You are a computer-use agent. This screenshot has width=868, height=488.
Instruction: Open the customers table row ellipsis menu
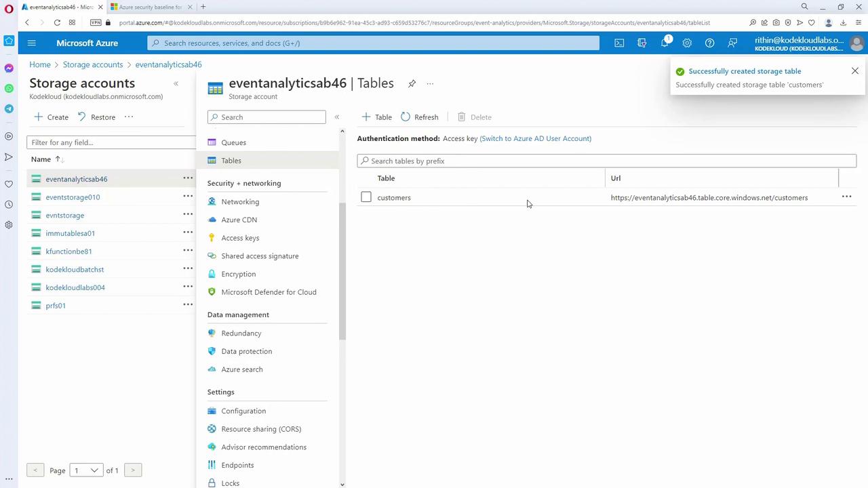(846, 197)
